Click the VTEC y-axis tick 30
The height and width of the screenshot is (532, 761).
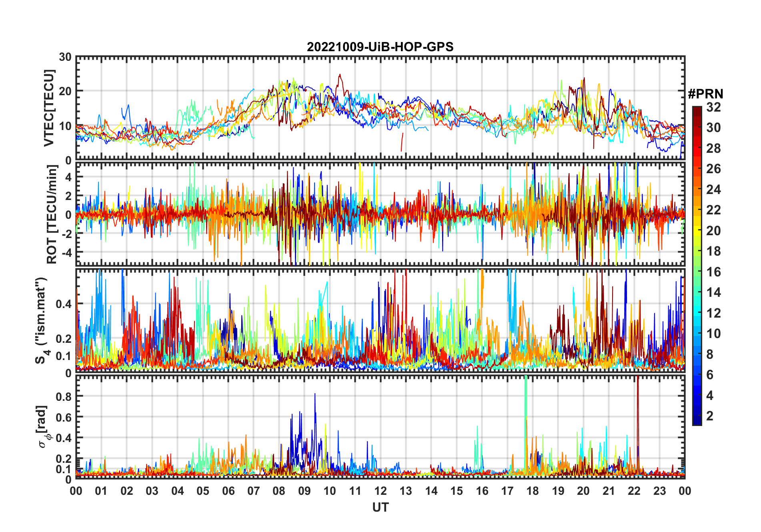coord(65,57)
